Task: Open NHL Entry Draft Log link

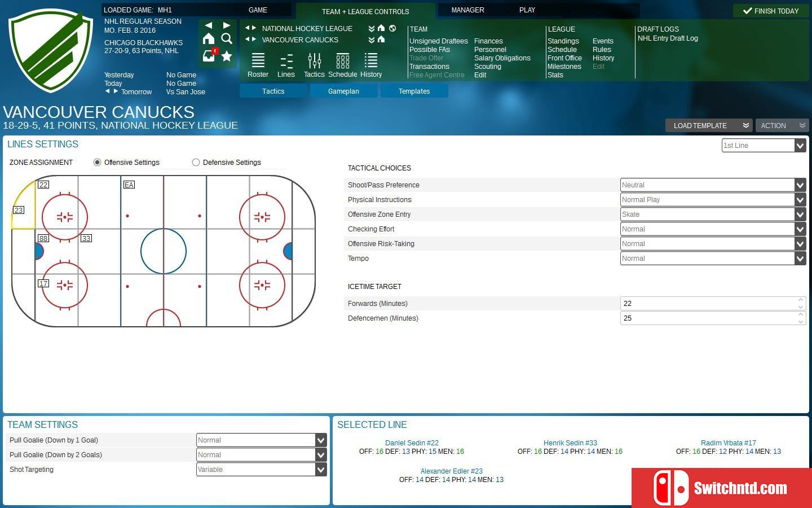Action: pyautogui.click(x=668, y=38)
